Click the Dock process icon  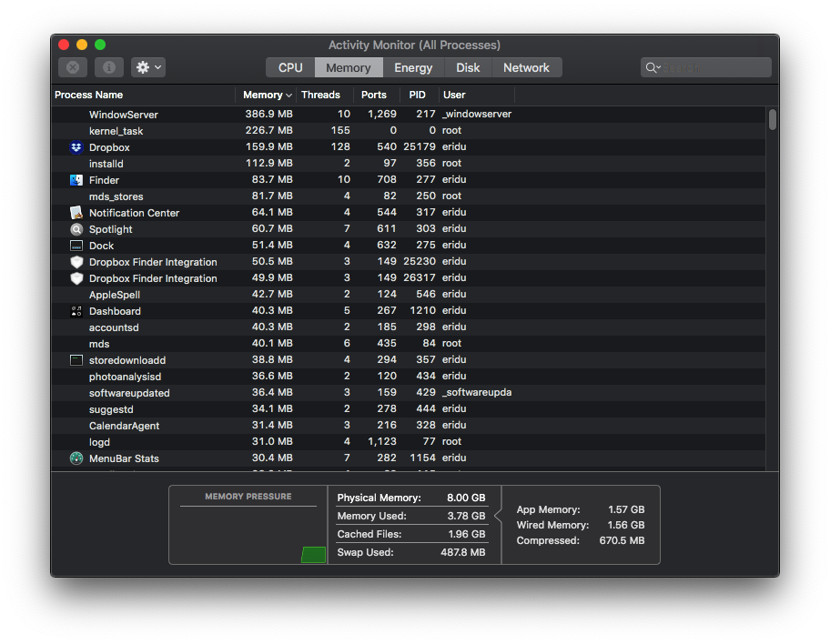76,246
